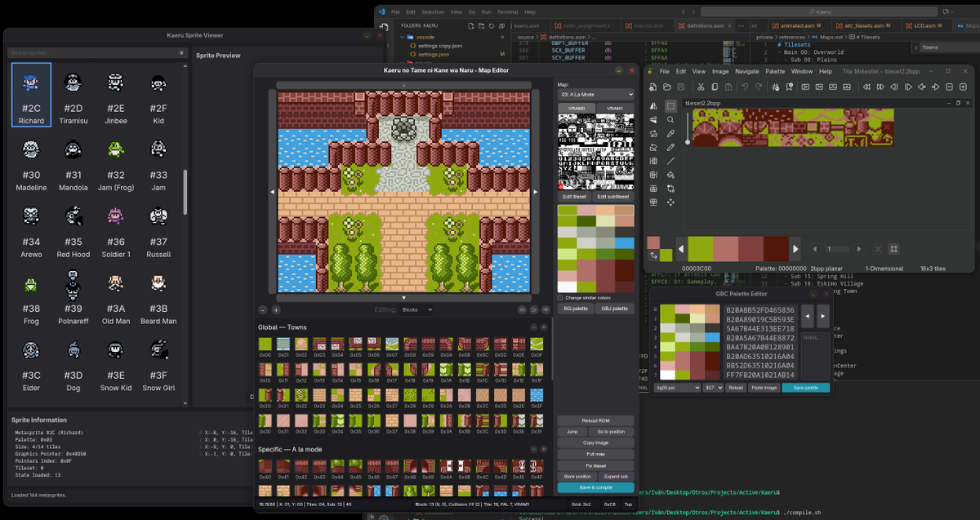Open the Palette menu in Tile Molester

pos(775,71)
